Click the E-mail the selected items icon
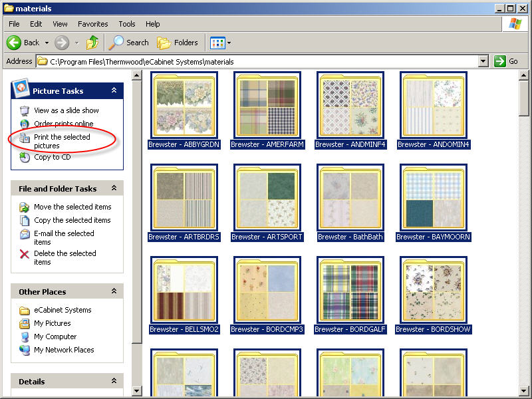 [25, 234]
